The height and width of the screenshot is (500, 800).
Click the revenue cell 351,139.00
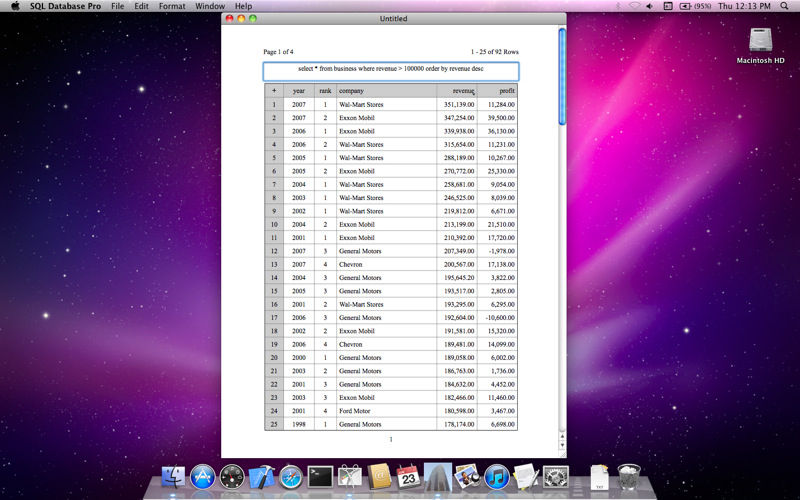pyautogui.click(x=457, y=104)
